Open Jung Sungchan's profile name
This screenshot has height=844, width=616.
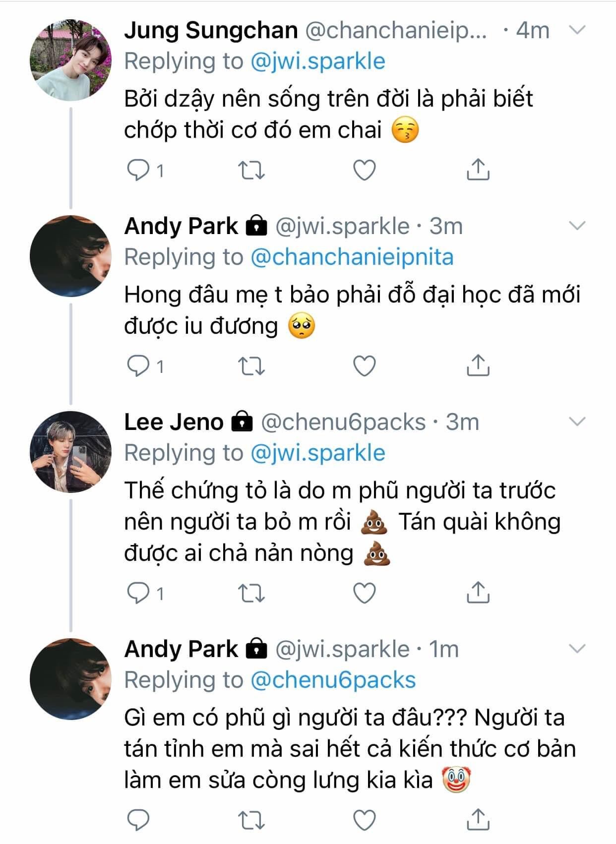(211, 30)
